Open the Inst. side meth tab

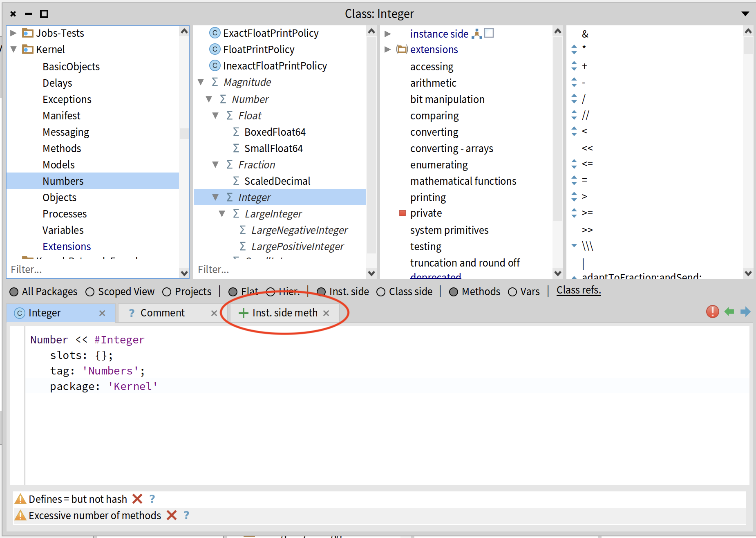(285, 313)
